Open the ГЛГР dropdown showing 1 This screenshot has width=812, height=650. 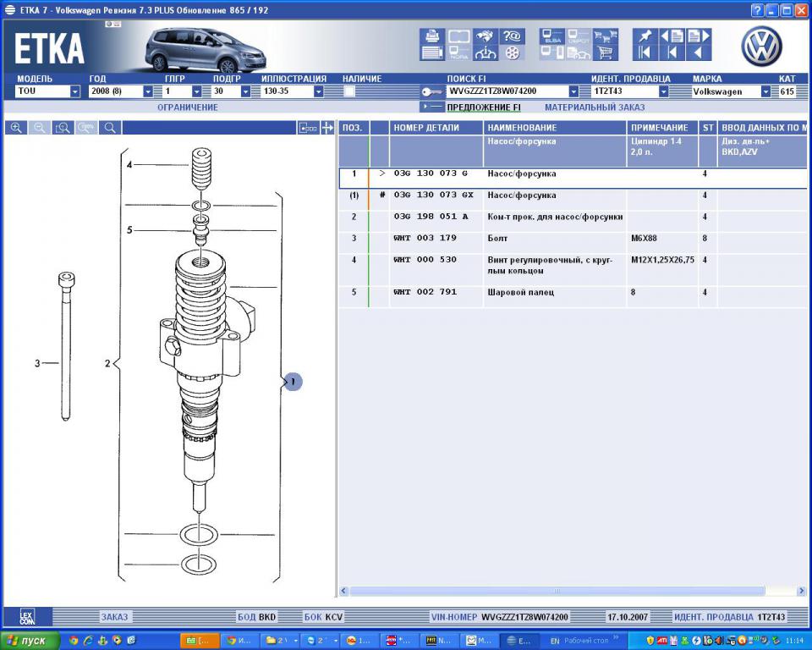[197, 91]
